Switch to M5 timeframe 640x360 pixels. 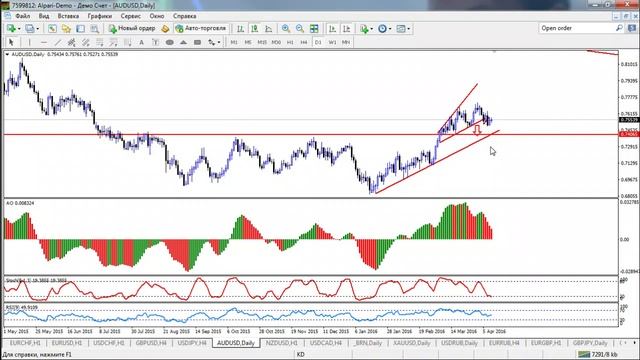tap(248, 42)
